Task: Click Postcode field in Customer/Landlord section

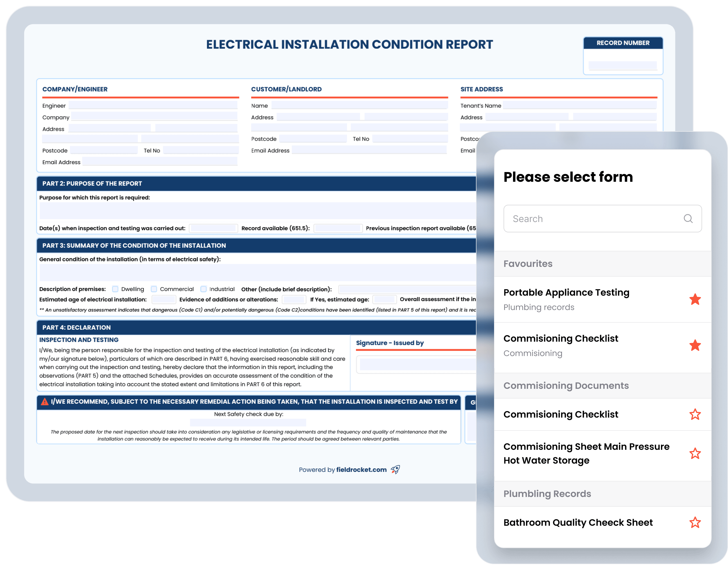Action: tap(313, 139)
